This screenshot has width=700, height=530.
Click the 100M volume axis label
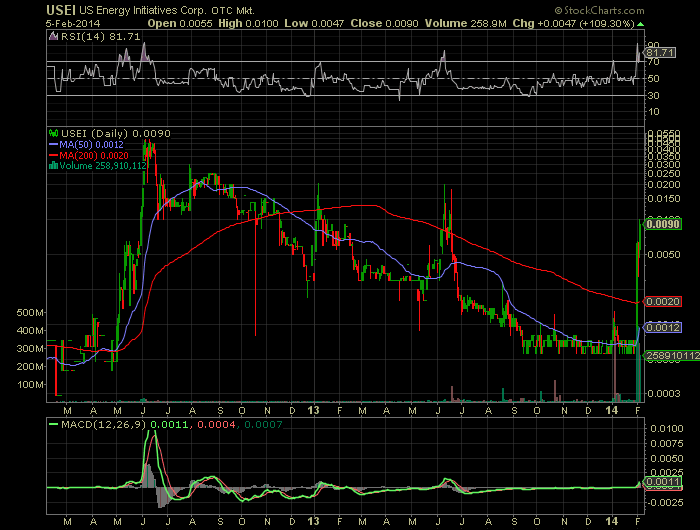click(x=30, y=384)
